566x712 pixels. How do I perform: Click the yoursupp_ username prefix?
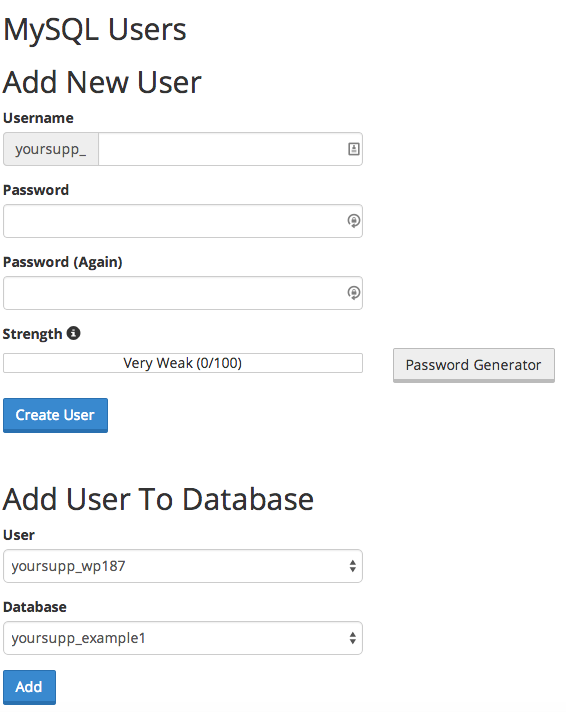click(x=51, y=149)
